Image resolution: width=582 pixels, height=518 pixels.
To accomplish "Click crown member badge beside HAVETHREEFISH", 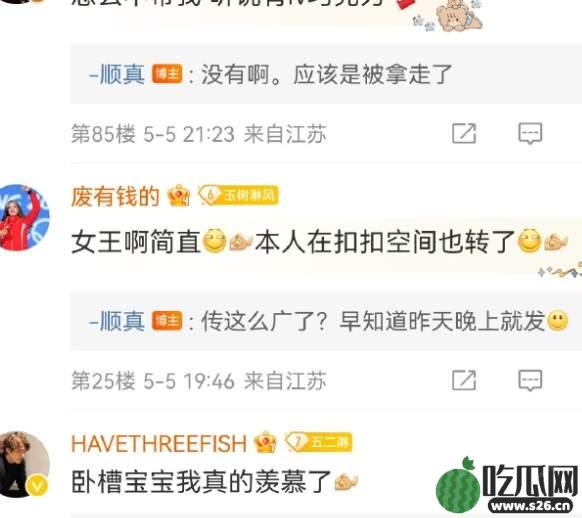I will (x=265, y=442).
